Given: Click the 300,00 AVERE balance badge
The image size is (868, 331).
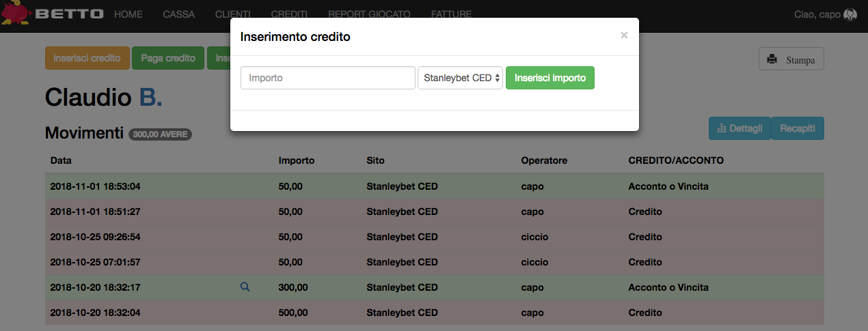Looking at the screenshot, I should coord(160,134).
